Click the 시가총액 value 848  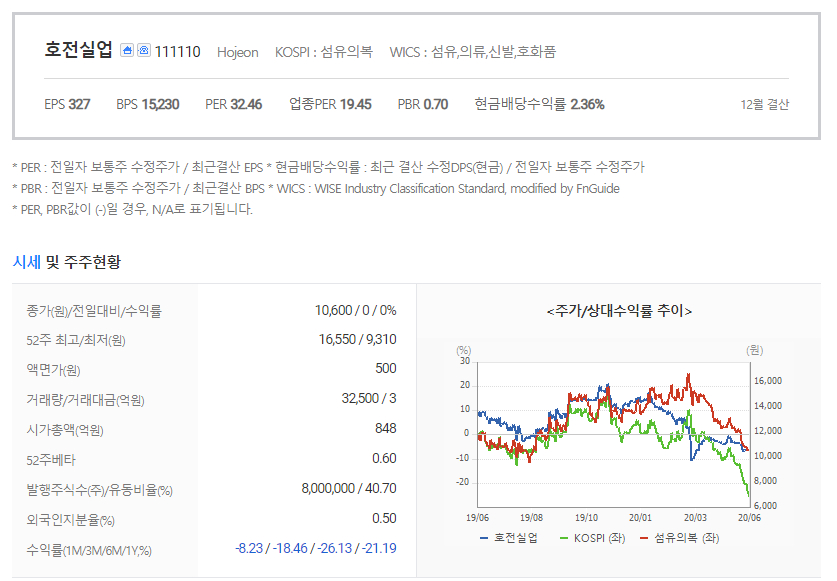[385, 428]
